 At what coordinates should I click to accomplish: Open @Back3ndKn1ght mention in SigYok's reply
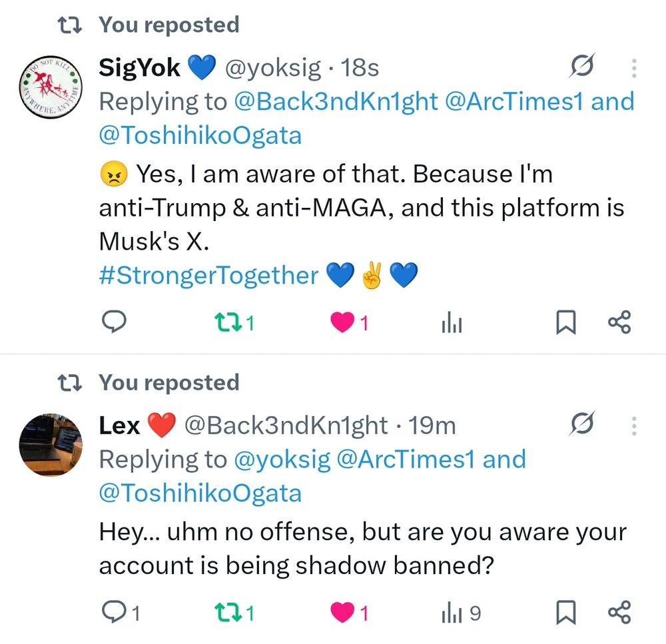[336, 102]
